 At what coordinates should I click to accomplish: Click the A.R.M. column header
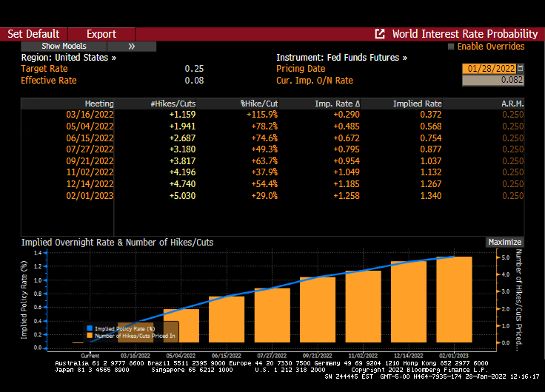pos(512,104)
